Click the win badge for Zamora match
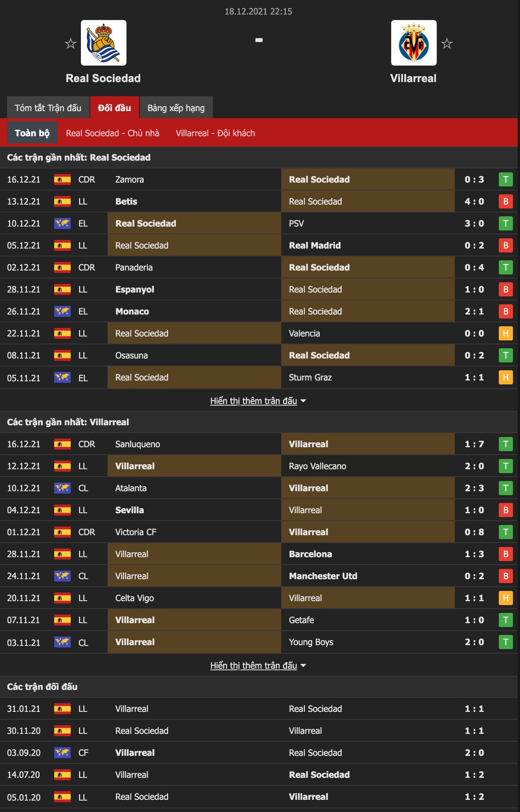The image size is (520, 812). point(506,179)
